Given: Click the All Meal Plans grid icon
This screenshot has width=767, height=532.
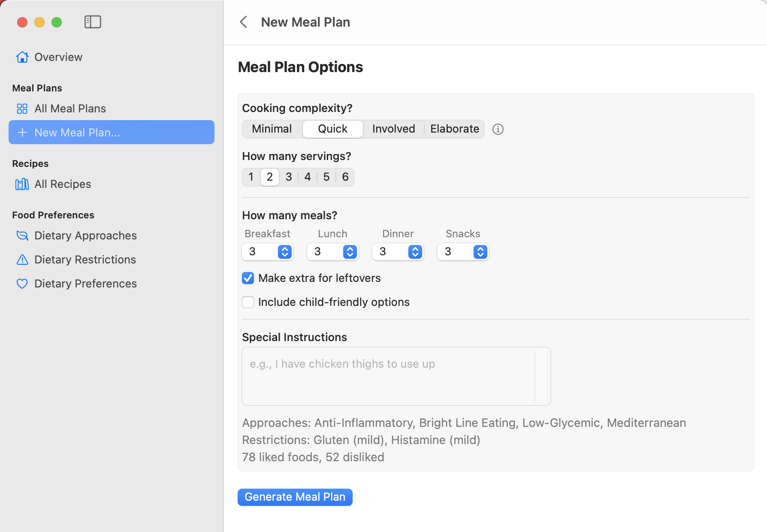Looking at the screenshot, I should (x=22, y=109).
